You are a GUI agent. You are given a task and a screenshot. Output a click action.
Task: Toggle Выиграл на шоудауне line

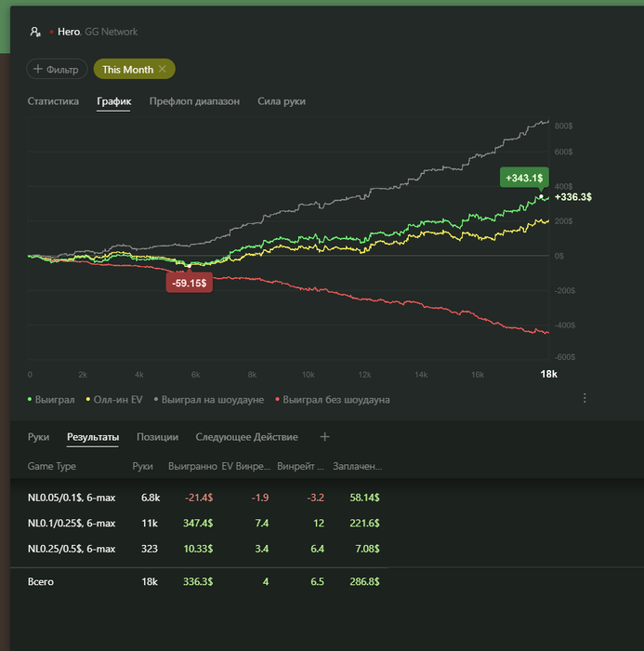[209, 400]
